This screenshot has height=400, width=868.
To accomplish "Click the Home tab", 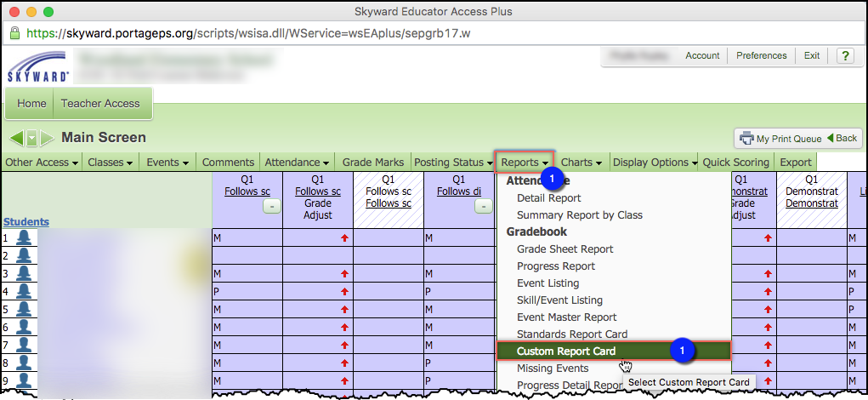I will pos(31,103).
